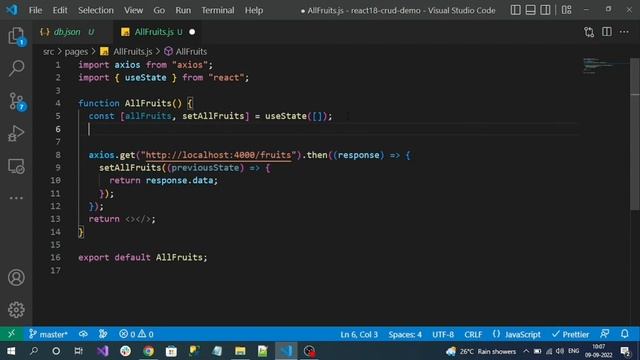640x360 pixels.
Task: Click the VS Code logo icon
Action: (12, 10)
